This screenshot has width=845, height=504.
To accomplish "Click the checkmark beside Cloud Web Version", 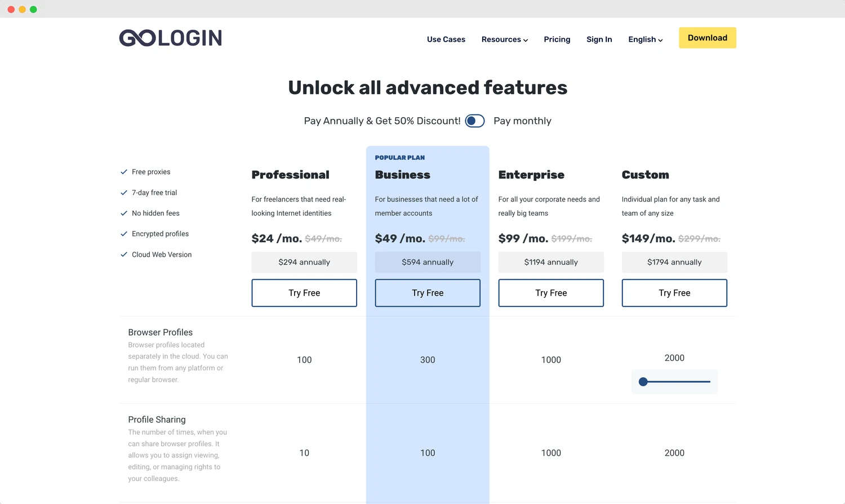I will coord(124,255).
